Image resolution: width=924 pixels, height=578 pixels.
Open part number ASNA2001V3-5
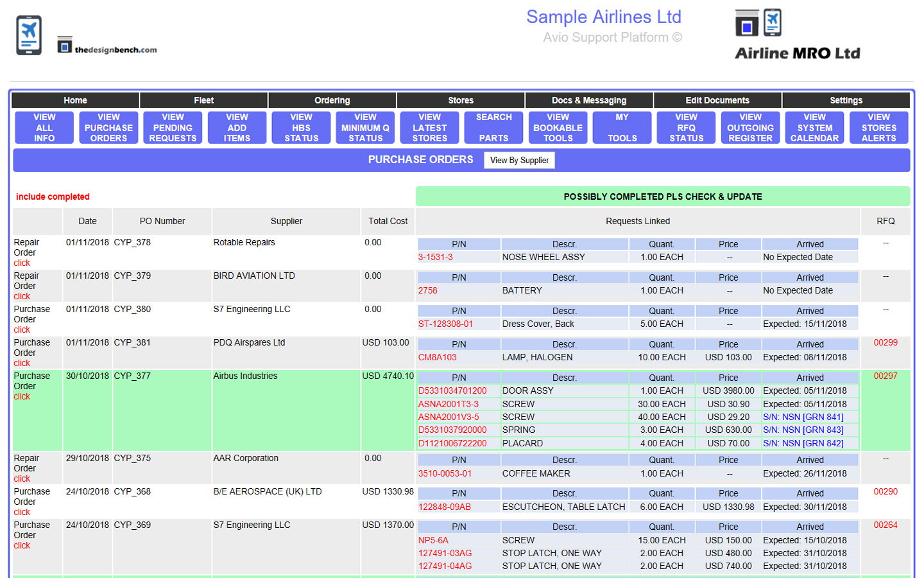click(x=449, y=417)
